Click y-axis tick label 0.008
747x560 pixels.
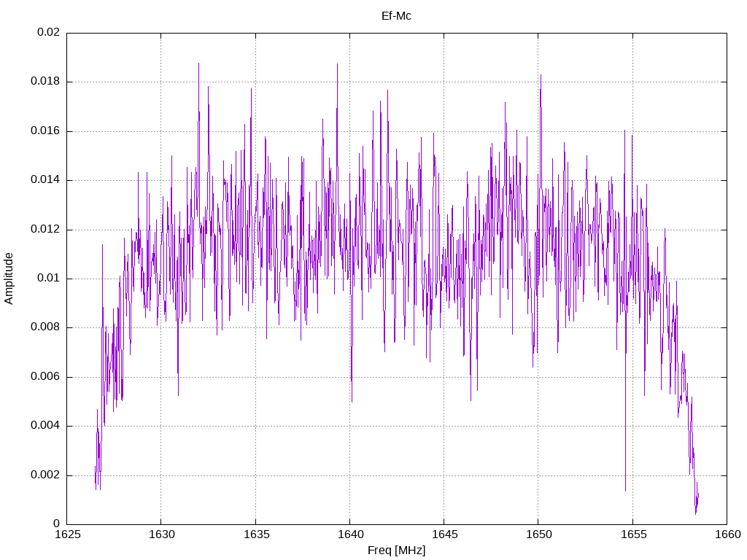tap(45, 327)
